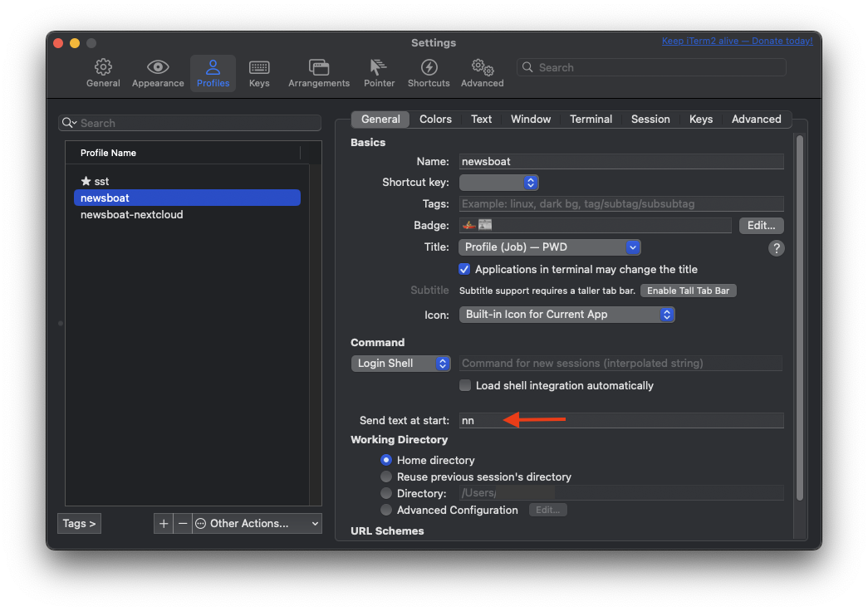Click the profile list Search field

[x=190, y=123]
